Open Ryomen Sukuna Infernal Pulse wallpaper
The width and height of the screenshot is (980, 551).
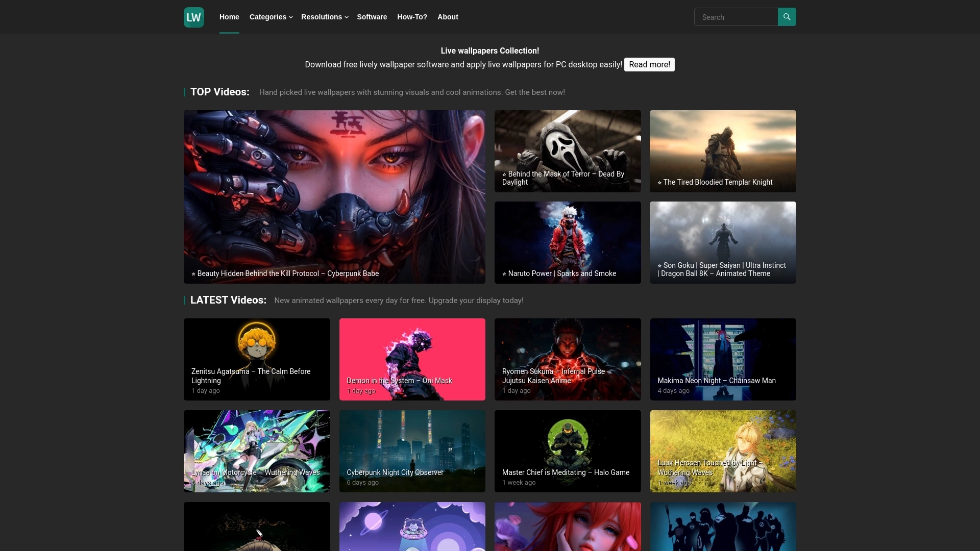pos(568,359)
